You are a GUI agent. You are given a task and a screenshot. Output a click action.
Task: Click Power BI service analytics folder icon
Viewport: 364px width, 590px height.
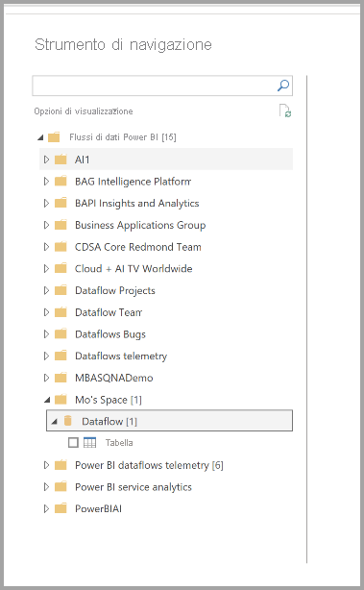(x=61, y=486)
